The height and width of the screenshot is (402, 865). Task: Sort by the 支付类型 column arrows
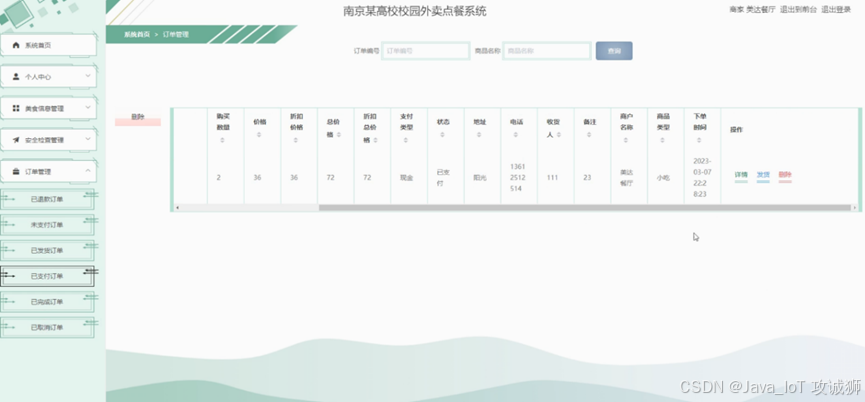[x=405, y=140]
